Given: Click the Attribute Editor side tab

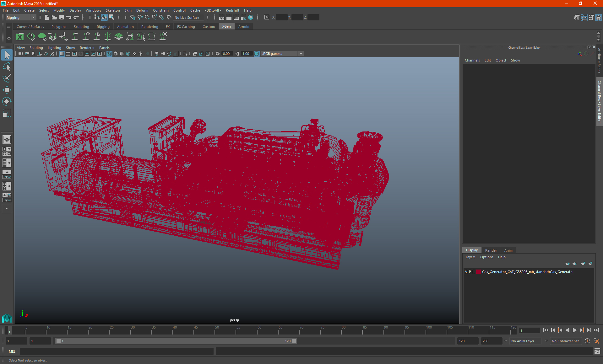Looking at the screenshot, I should click(599, 61).
